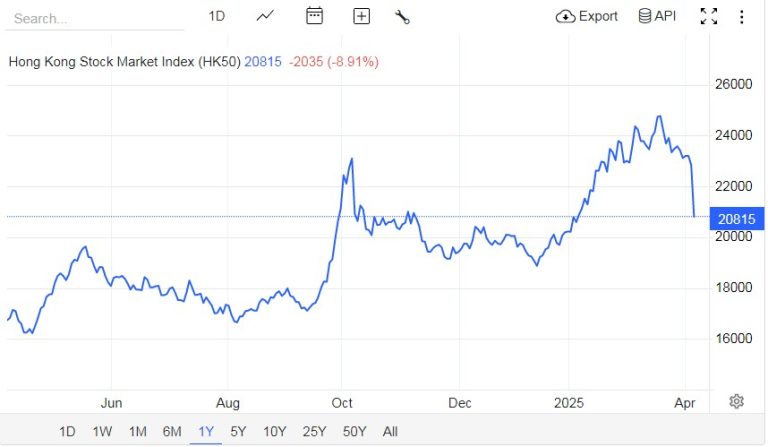This screenshot has width=768, height=447.
Task: Select the 25Y time range tab
Action: pyautogui.click(x=314, y=431)
